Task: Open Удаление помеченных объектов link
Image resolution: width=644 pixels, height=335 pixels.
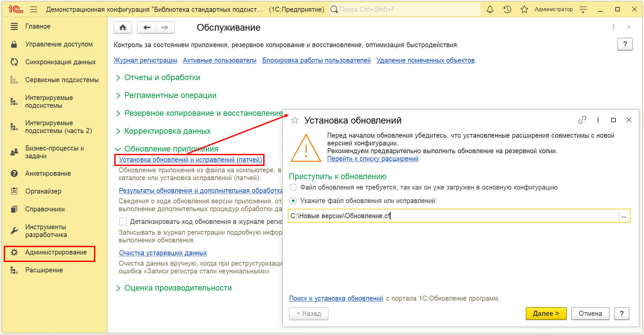Action: pyautogui.click(x=426, y=60)
